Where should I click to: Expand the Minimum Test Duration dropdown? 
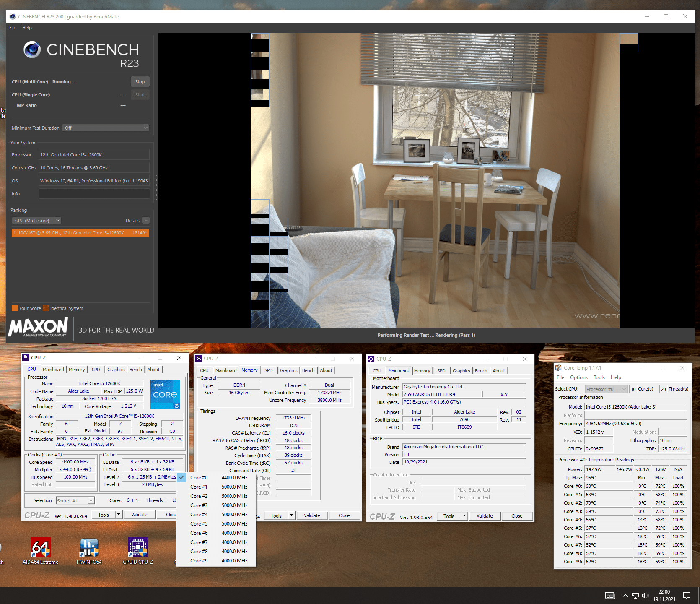point(106,128)
